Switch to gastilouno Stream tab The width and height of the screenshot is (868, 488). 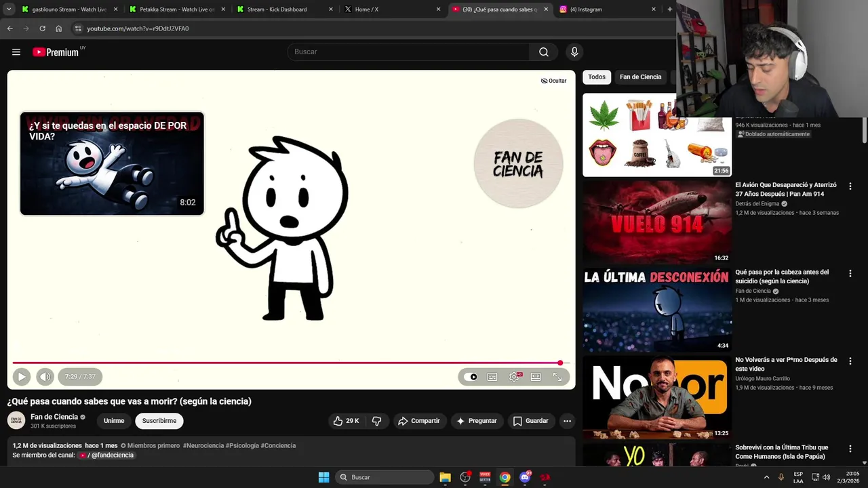[x=69, y=9]
